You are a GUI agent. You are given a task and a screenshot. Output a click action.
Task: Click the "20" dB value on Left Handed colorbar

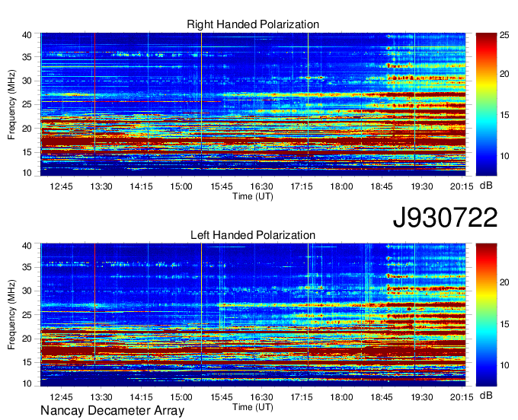pyautogui.click(x=504, y=282)
